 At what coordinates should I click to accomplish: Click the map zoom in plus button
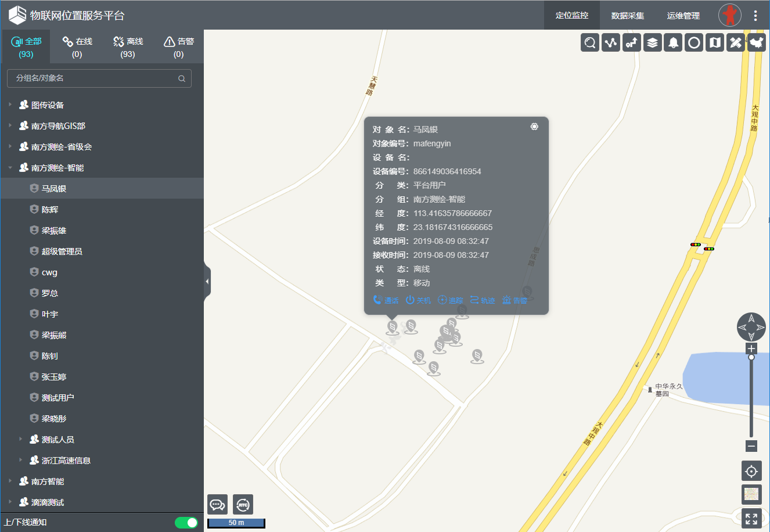point(751,348)
